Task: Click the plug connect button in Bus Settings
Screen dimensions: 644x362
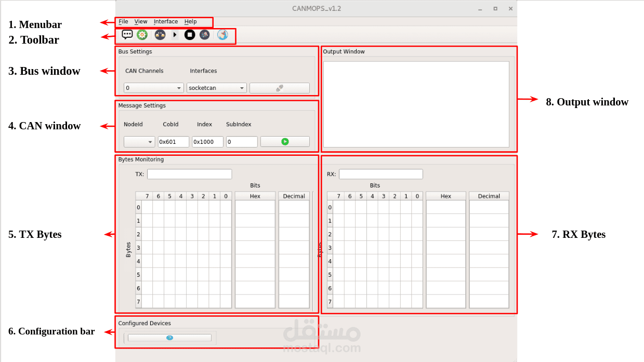Action: pyautogui.click(x=280, y=88)
